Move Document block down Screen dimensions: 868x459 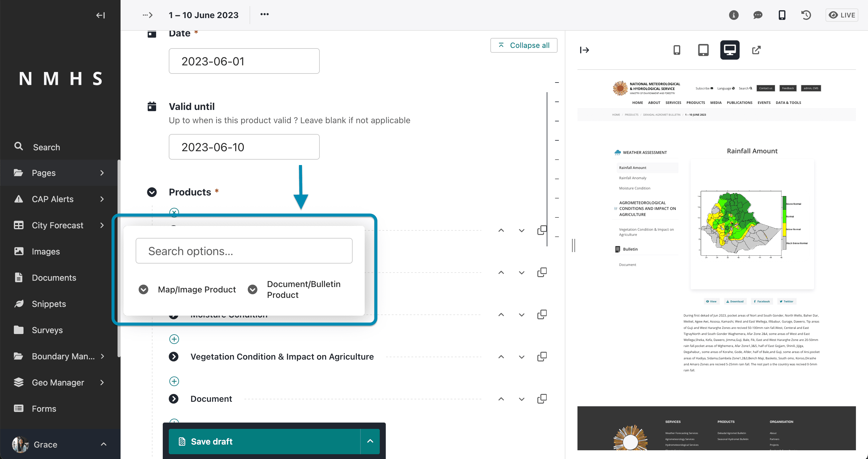point(522,399)
